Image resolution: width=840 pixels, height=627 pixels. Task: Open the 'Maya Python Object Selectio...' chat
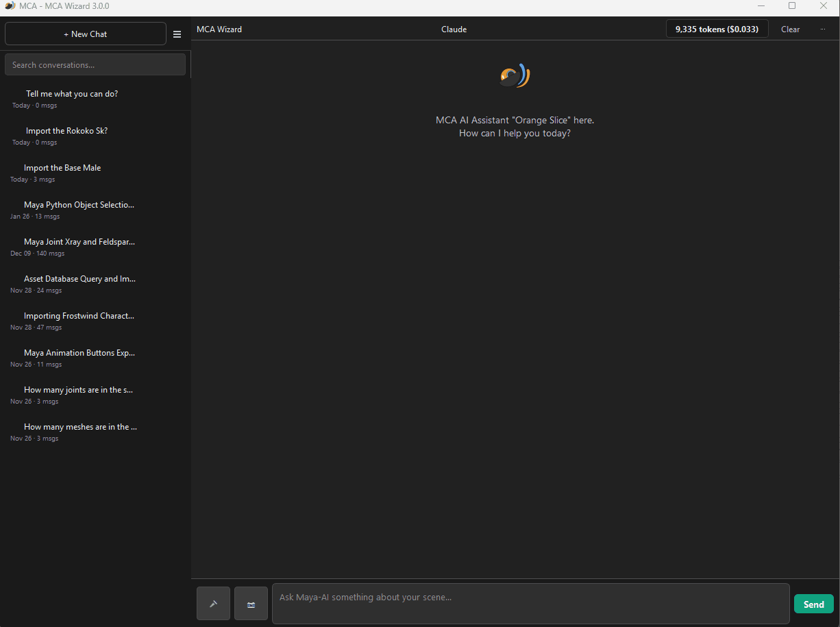tap(95, 210)
